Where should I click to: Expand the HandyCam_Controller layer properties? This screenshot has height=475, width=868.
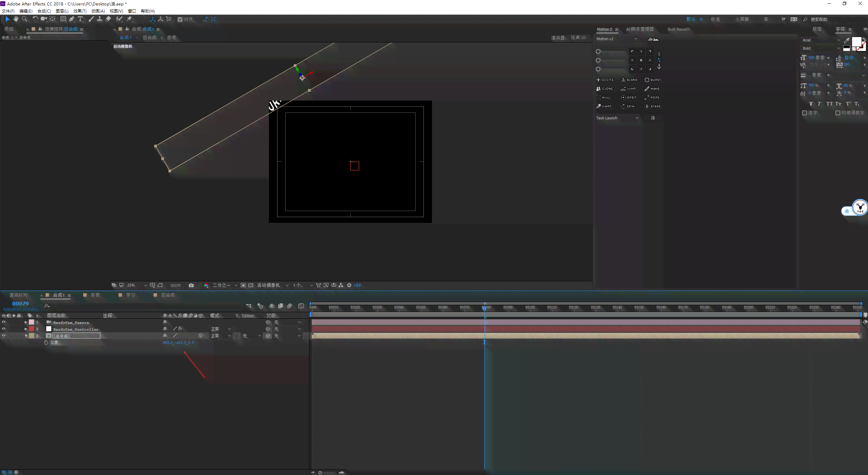[26, 329]
